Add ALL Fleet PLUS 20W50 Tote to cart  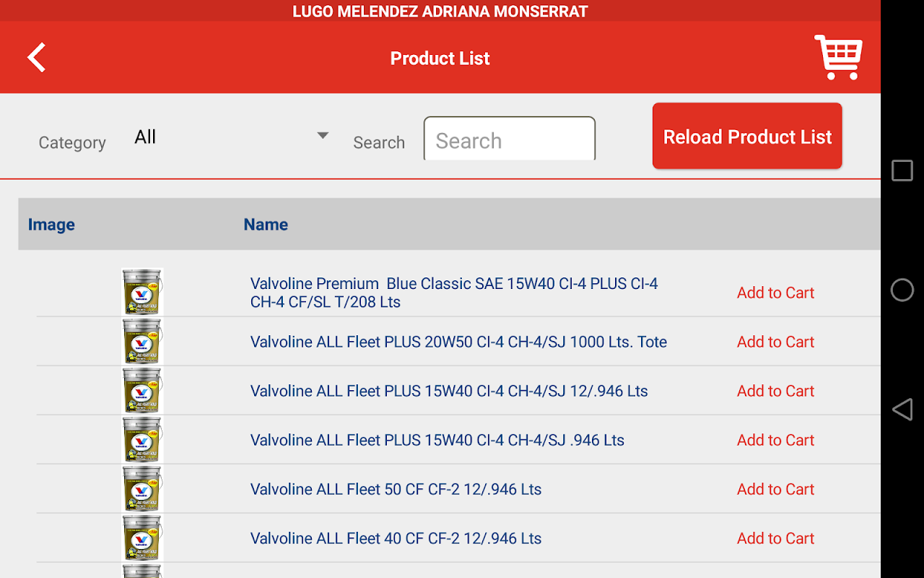coord(775,342)
